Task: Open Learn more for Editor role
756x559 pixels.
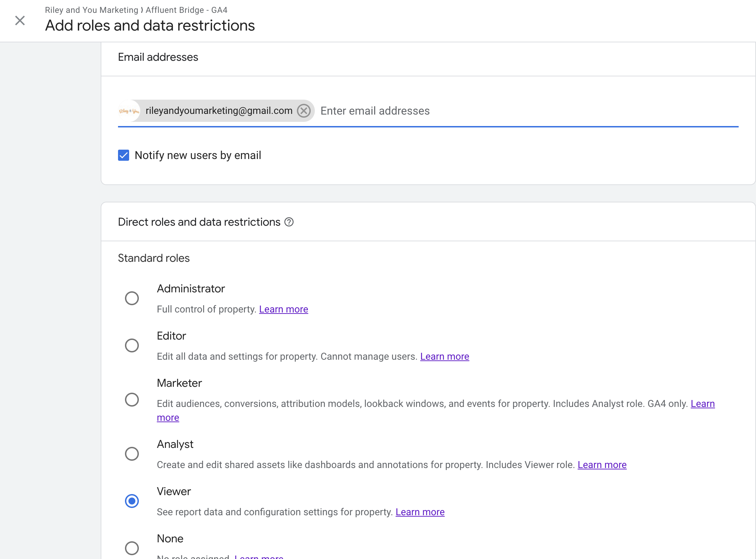Action: 444,356
